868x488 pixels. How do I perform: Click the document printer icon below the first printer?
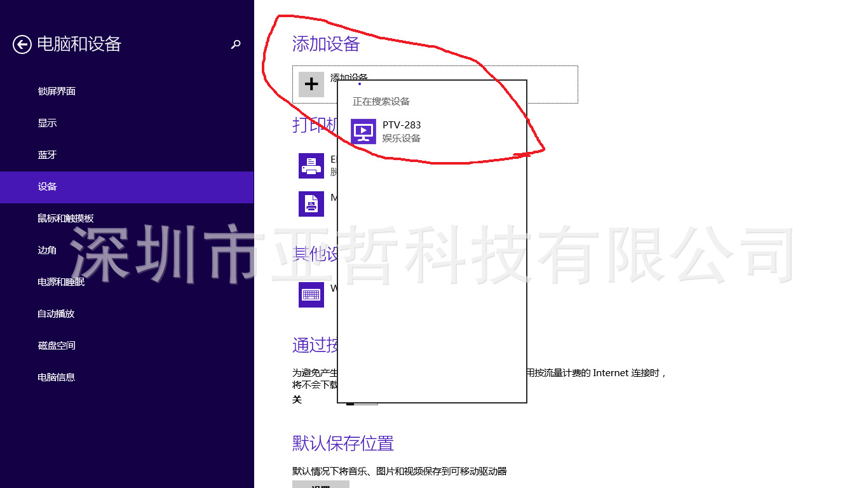311,203
